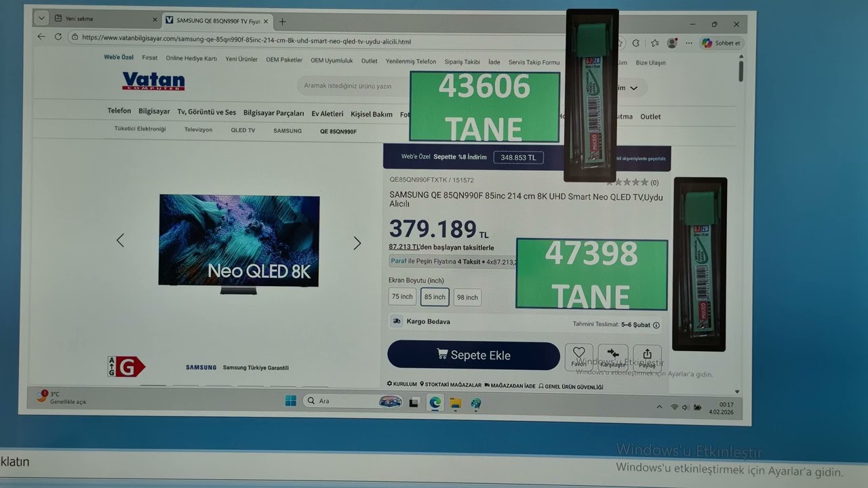The width and height of the screenshot is (868, 488).
Task: Open the Outlet item in category bar
Action: [650, 117]
